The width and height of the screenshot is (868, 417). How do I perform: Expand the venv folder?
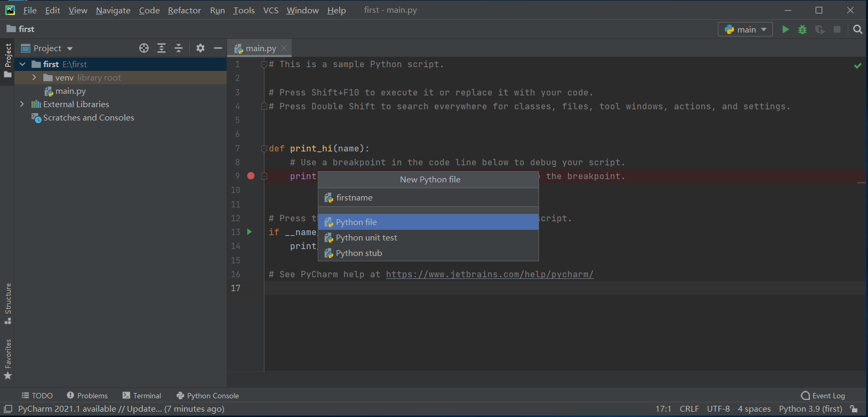tap(34, 78)
